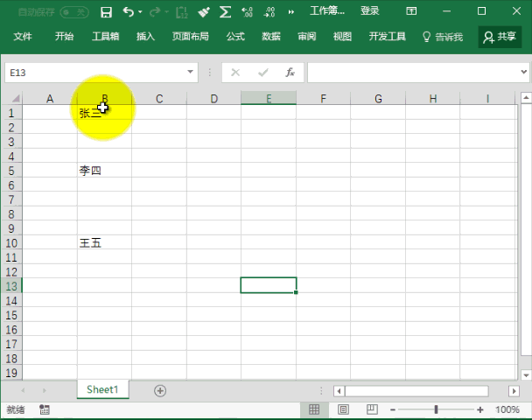Click the macro recording icon in the status bar
The image size is (532, 420).
[45, 409]
